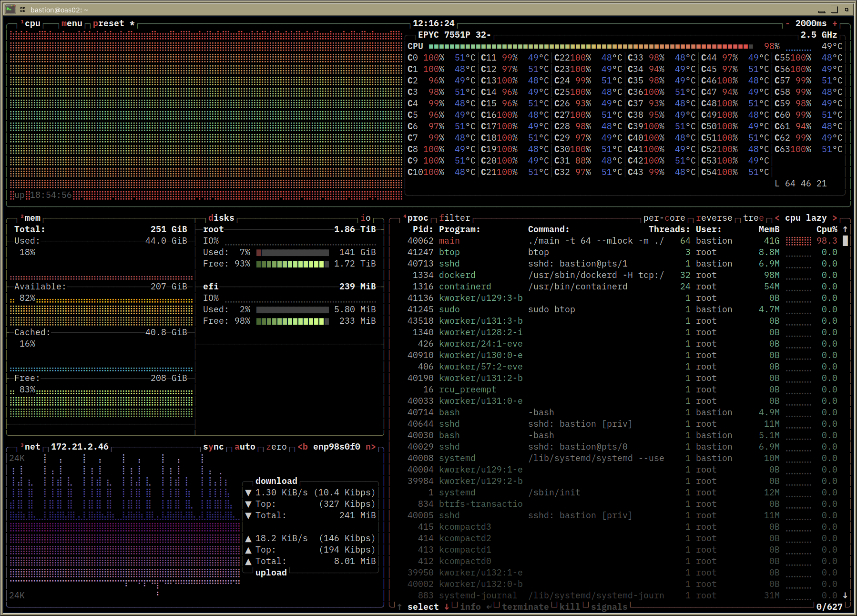Select the dockerd process row

pyautogui.click(x=622, y=275)
